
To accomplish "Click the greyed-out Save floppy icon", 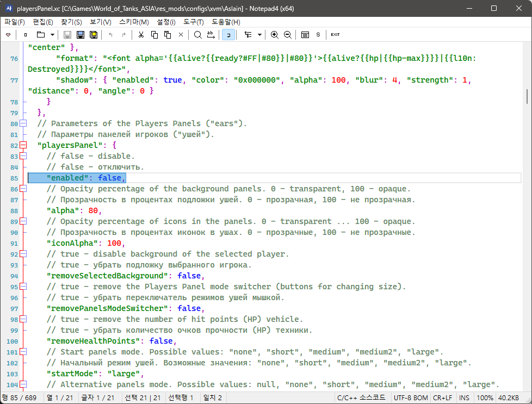I will coord(67,35).
